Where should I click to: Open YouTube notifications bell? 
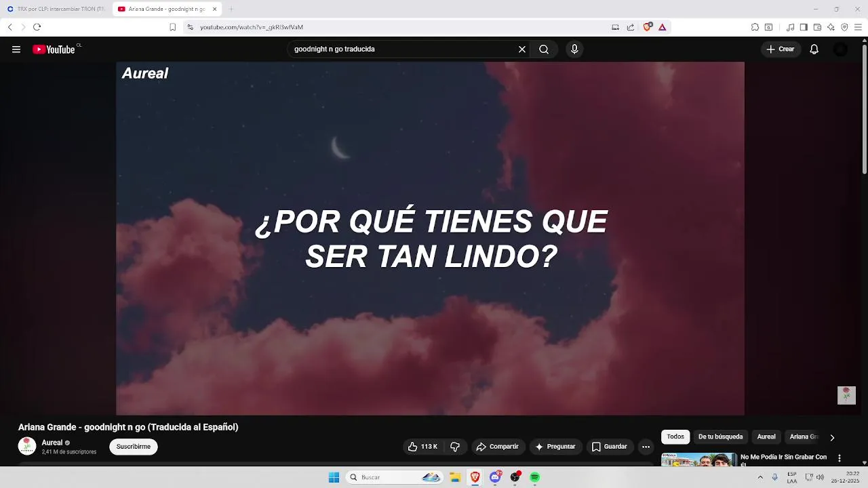pos(814,49)
